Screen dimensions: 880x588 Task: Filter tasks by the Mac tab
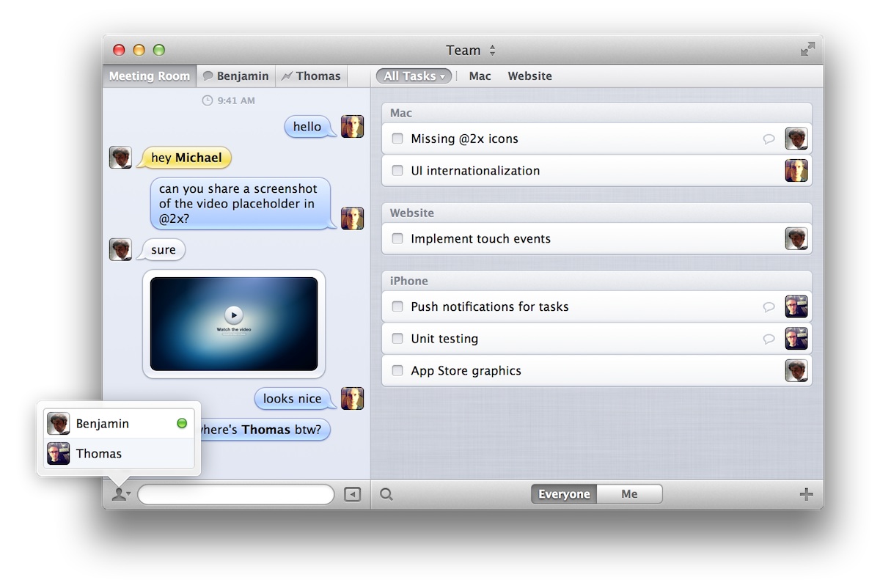[x=480, y=76]
